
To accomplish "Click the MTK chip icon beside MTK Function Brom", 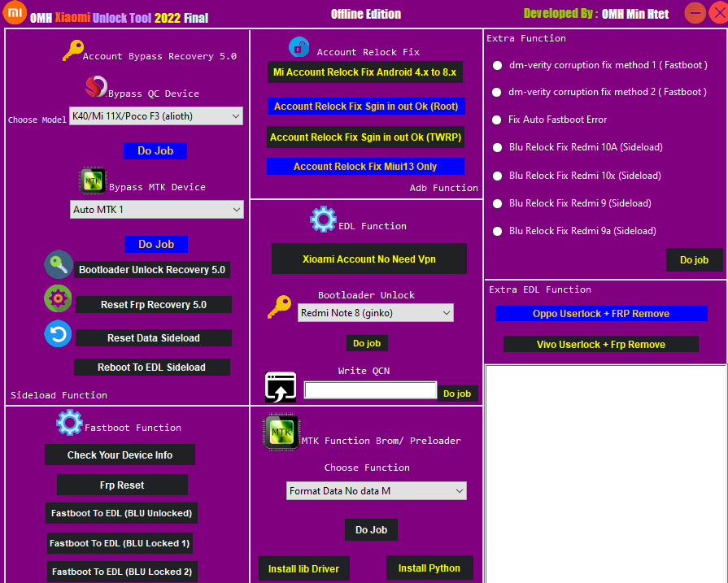I will [281, 433].
